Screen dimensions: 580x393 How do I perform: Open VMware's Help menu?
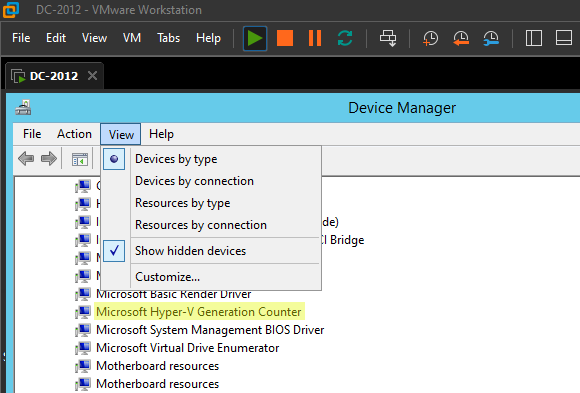pos(208,38)
